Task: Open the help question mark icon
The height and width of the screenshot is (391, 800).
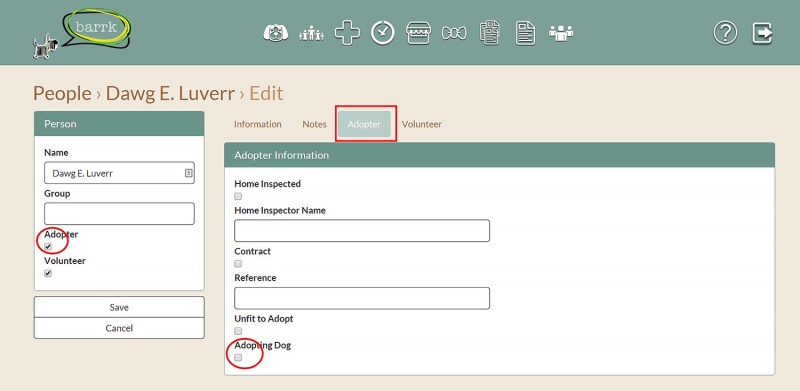Action: tap(725, 34)
